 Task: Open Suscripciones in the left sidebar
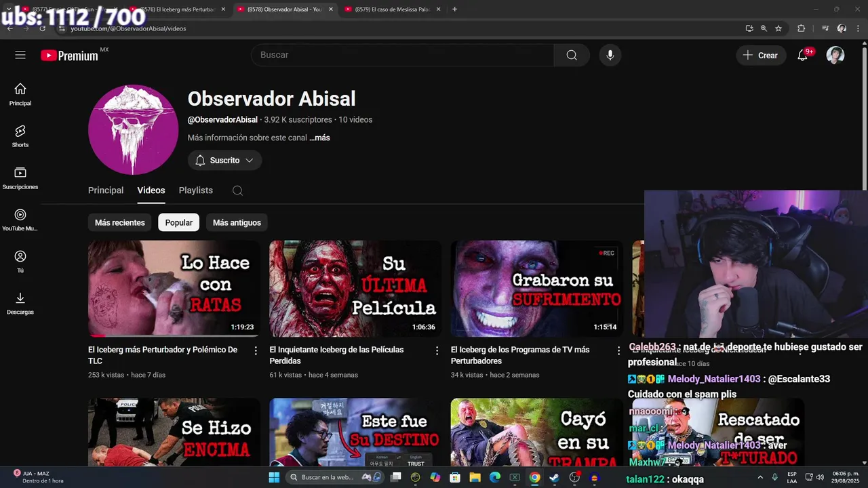(20, 178)
